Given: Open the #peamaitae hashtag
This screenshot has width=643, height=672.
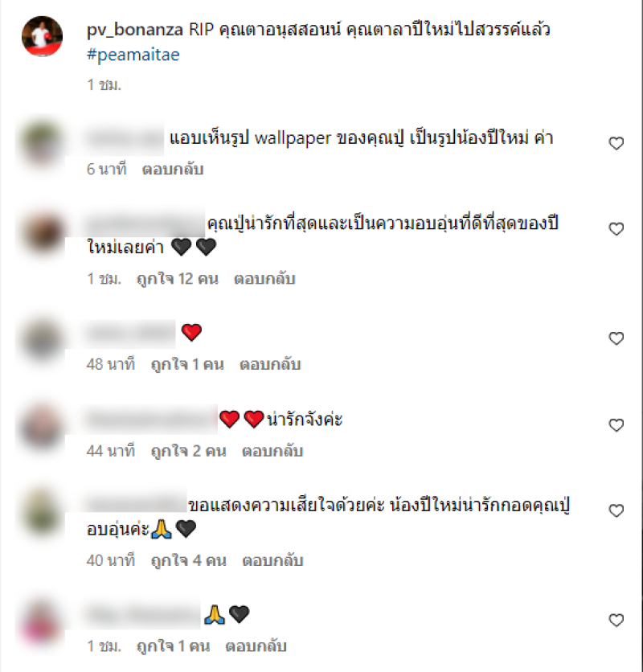Looking at the screenshot, I should (133, 55).
